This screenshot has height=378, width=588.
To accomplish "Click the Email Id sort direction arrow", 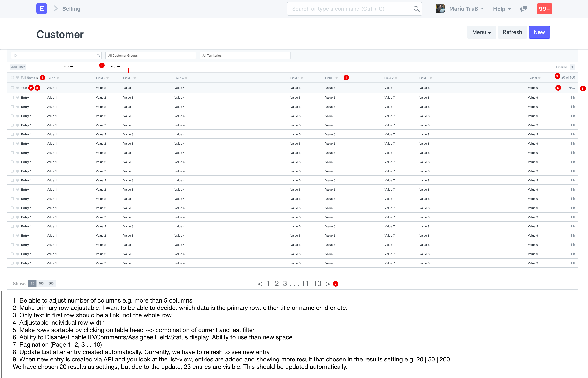I will 572,67.
